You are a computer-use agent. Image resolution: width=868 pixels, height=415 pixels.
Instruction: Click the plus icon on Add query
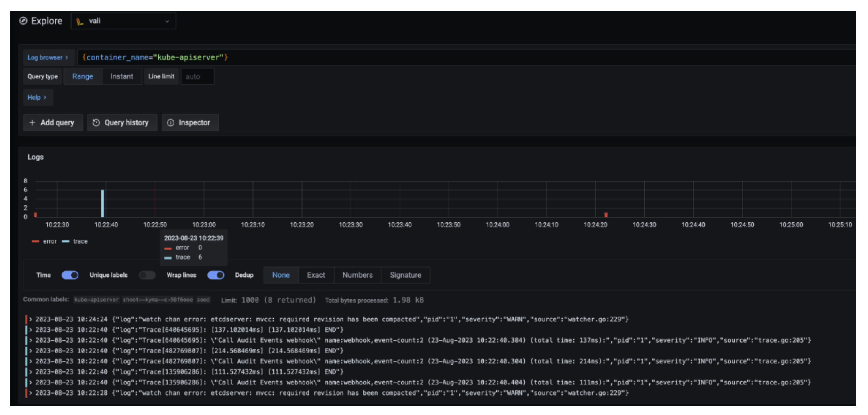point(32,123)
